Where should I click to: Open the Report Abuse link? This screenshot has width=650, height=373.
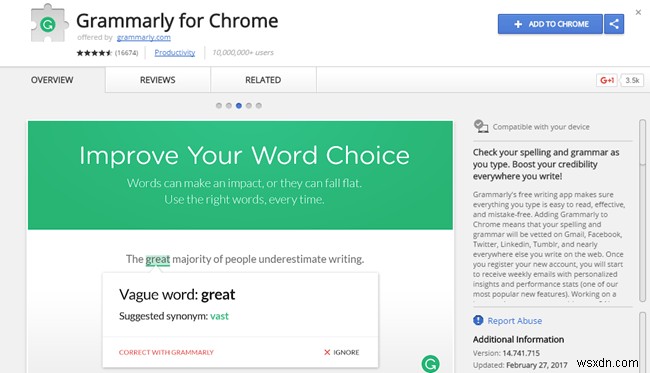coord(514,321)
